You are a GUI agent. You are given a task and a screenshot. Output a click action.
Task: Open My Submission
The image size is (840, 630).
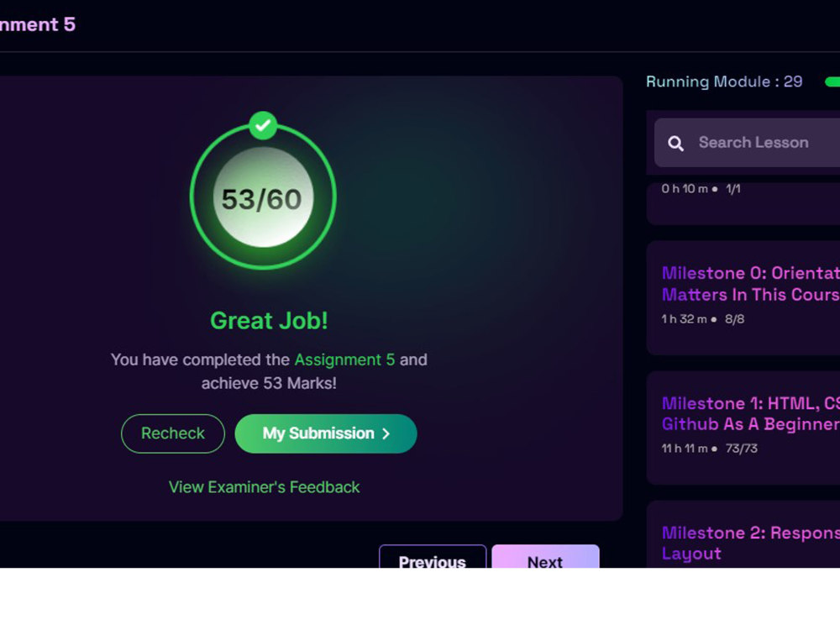[x=326, y=433]
